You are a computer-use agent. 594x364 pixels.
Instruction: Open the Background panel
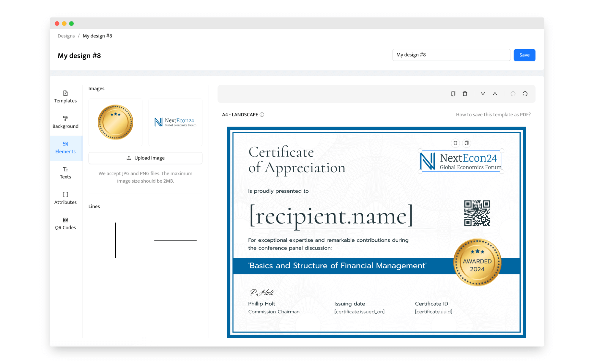point(65,122)
